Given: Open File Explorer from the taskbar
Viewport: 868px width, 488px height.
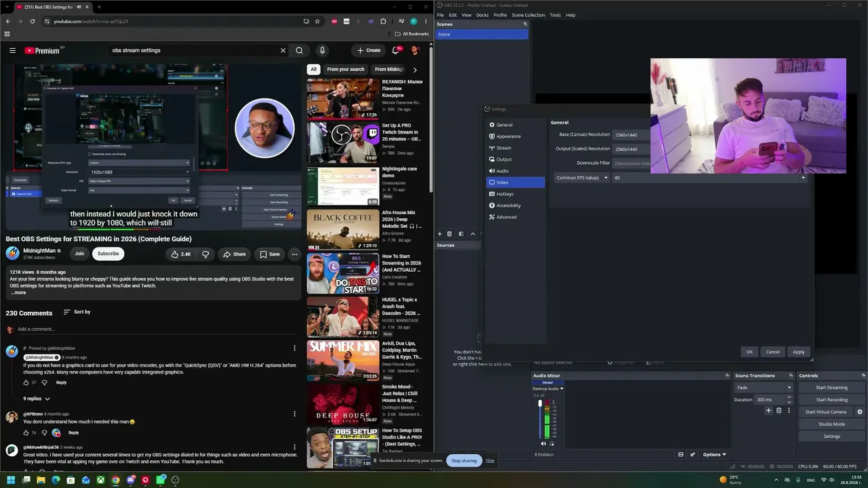Looking at the screenshot, I should point(41,480).
